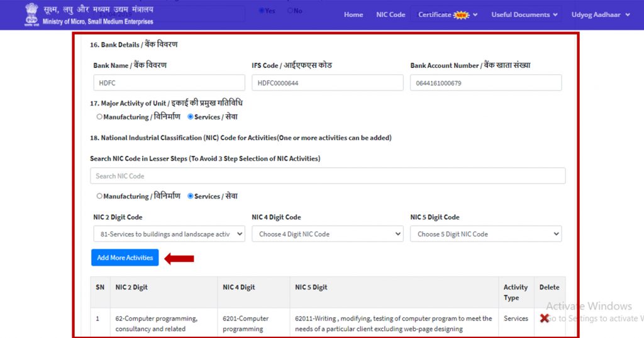Choose Manufacturing radio under NIC Code search
The image size is (644, 338).
[x=99, y=196]
